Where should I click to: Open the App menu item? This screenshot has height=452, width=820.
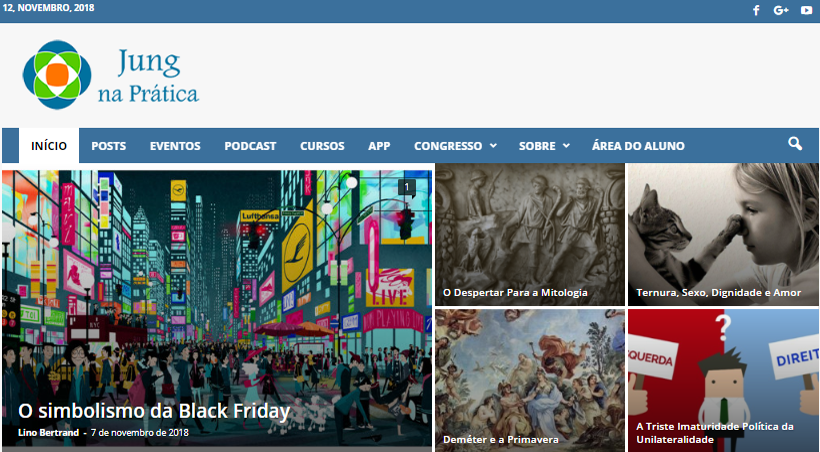point(379,146)
